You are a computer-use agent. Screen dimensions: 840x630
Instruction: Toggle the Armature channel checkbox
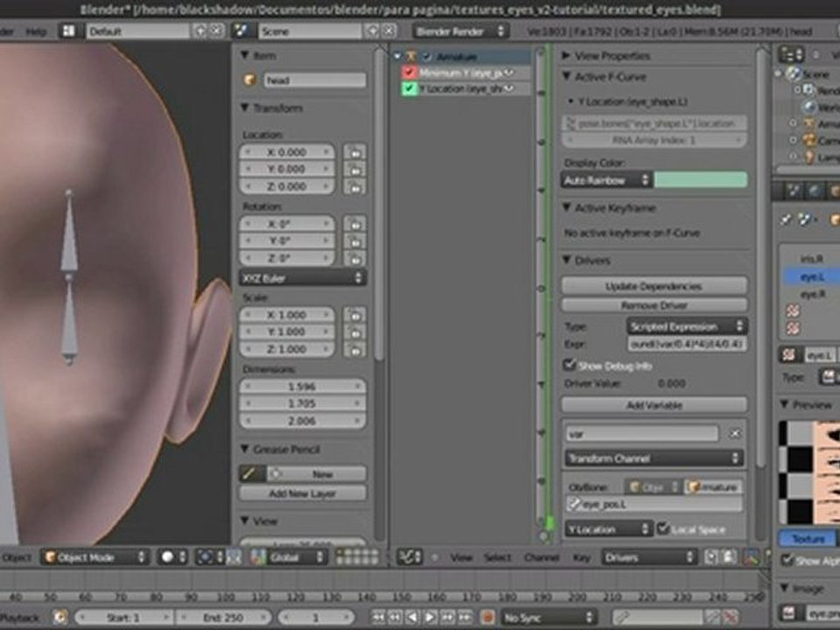[427, 56]
